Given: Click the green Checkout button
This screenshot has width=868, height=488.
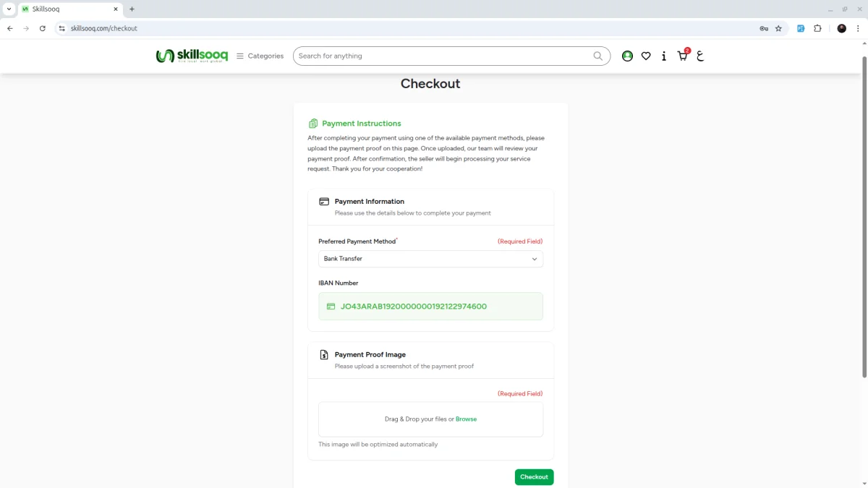Looking at the screenshot, I should 534,476.
